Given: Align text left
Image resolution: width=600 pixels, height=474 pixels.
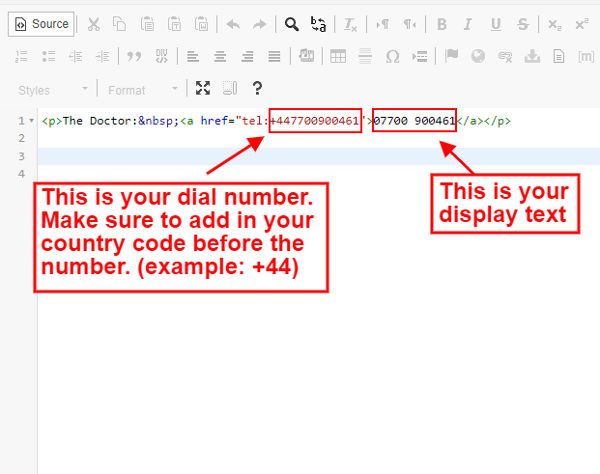Looking at the screenshot, I should [192, 57].
